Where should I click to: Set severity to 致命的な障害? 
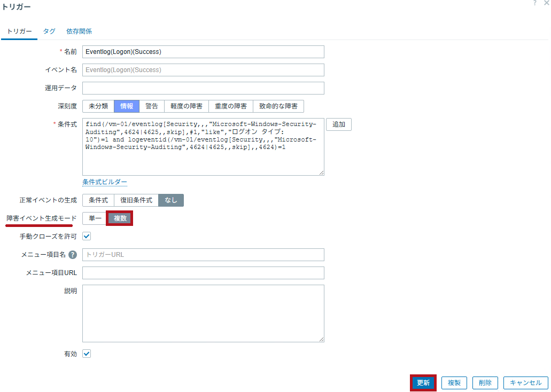[x=278, y=106]
